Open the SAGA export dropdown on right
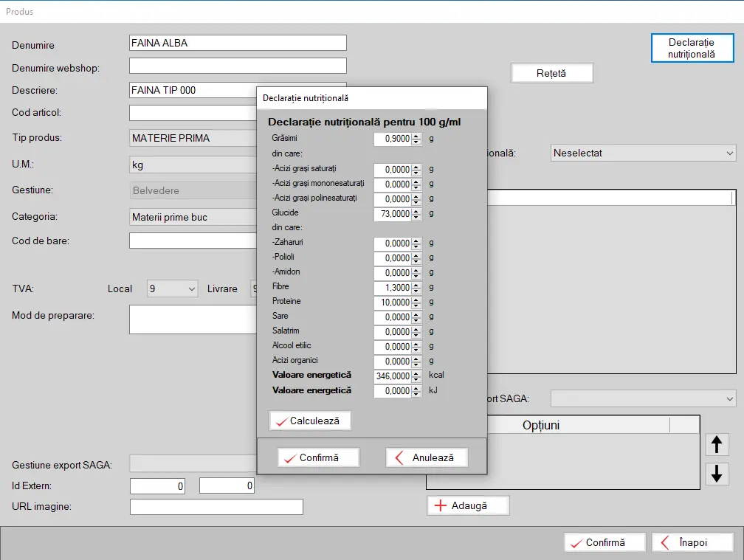Image resolution: width=744 pixels, height=560 pixels. coord(643,398)
